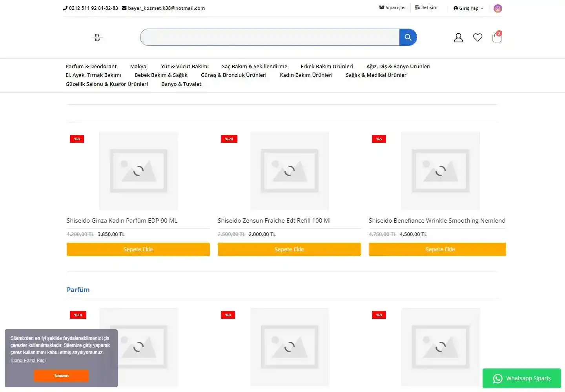Screen dimensions: 565x392
Task: Click the store logo
Action: tap(97, 38)
